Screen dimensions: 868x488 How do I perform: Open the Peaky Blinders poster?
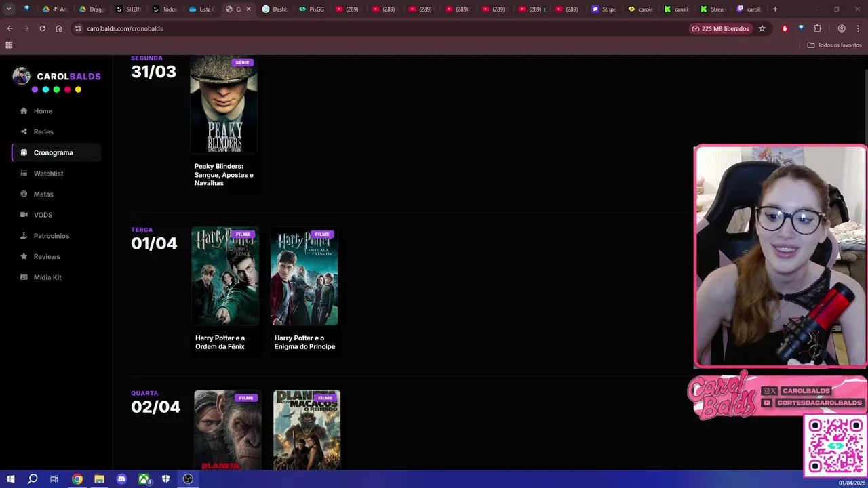pyautogui.click(x=224, y=104)
